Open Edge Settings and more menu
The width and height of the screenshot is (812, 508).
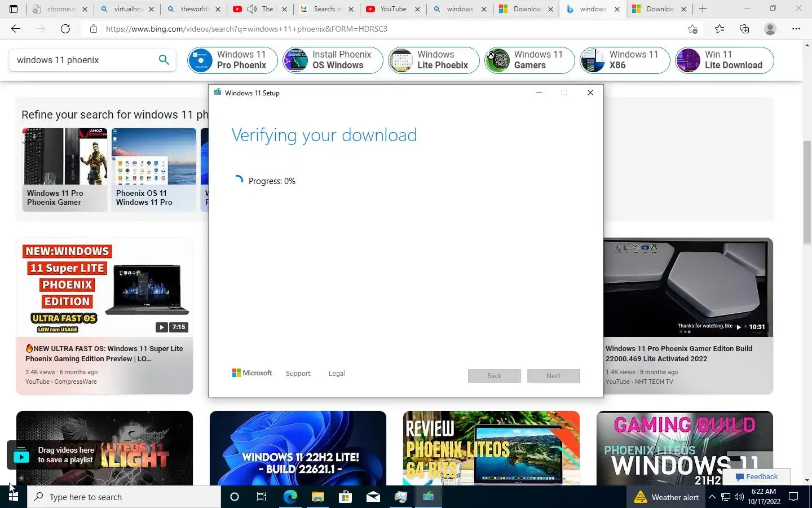pos(796,29)
